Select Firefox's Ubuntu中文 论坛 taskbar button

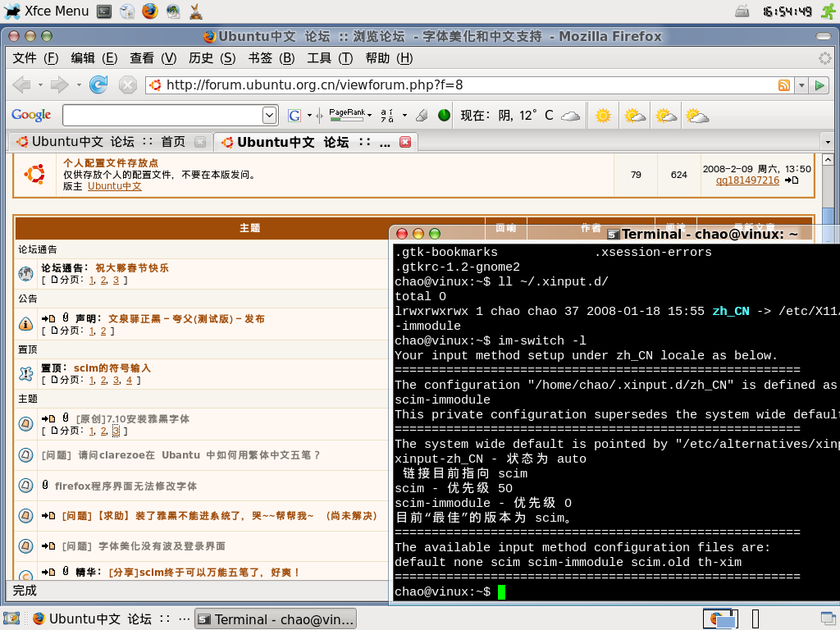(111, 619)
